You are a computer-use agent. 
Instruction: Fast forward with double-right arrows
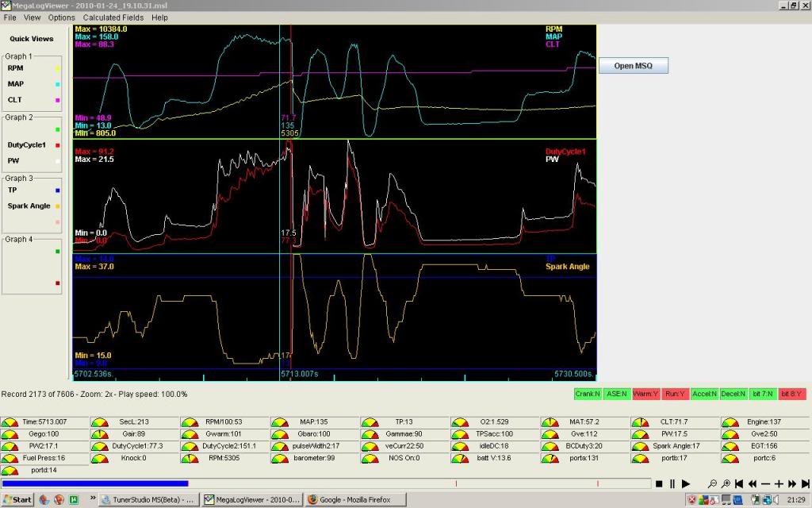793,483
